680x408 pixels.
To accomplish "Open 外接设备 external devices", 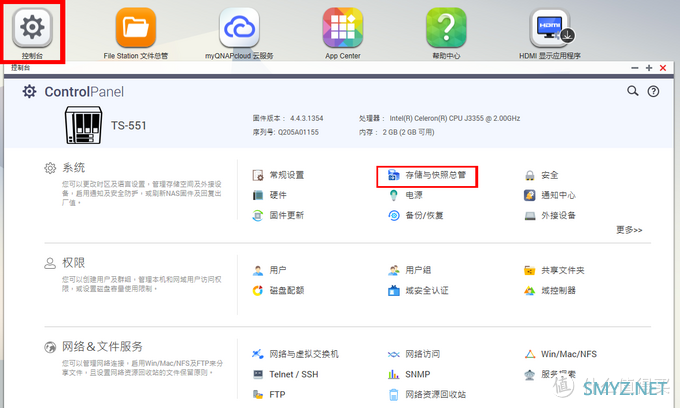I will (550, 215).
